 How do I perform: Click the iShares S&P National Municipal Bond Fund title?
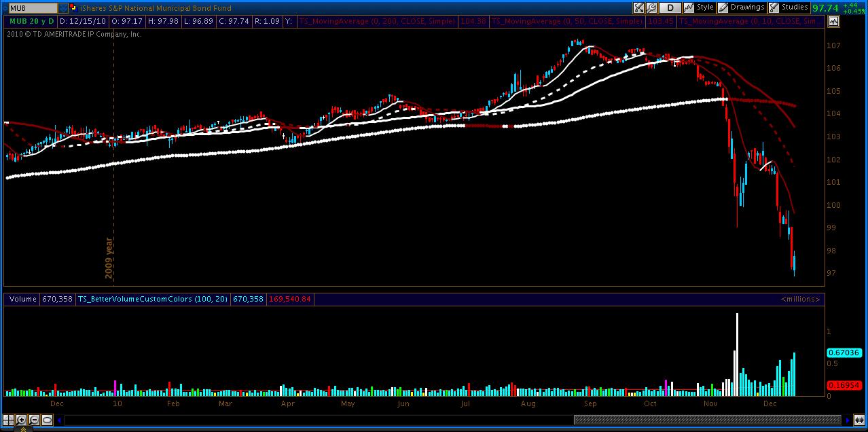click(x=156, y=8)
